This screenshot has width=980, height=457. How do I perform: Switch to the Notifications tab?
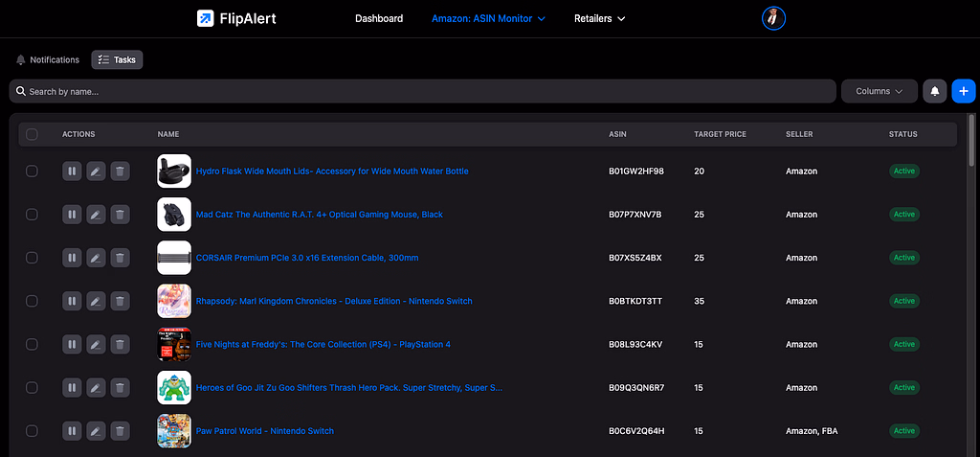48,59
